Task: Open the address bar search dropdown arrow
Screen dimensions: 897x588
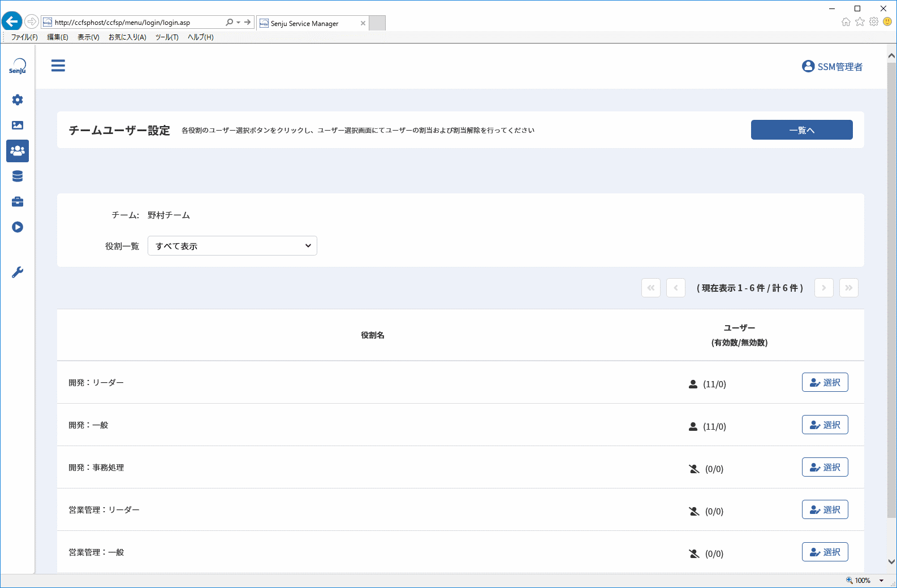Action: coord(239,23)
